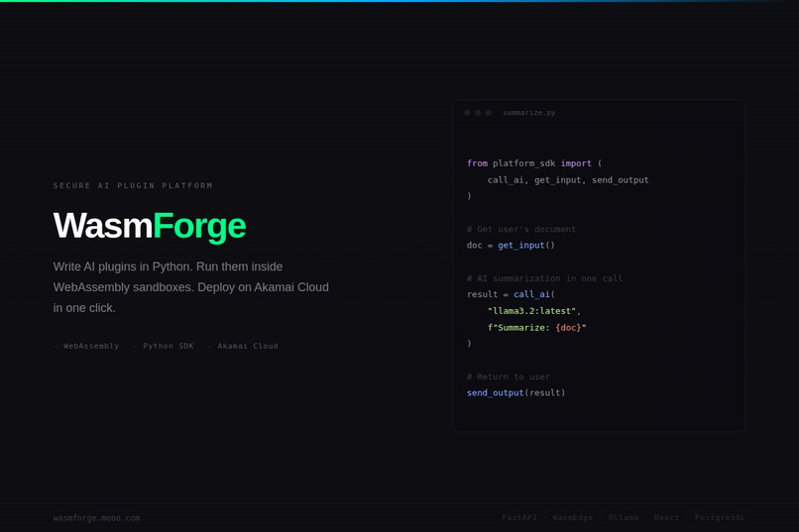The height and width of the screenshot is (532, 799).
Task: Click the "send_output(result)" code line
Action: (x=515, y=393)
